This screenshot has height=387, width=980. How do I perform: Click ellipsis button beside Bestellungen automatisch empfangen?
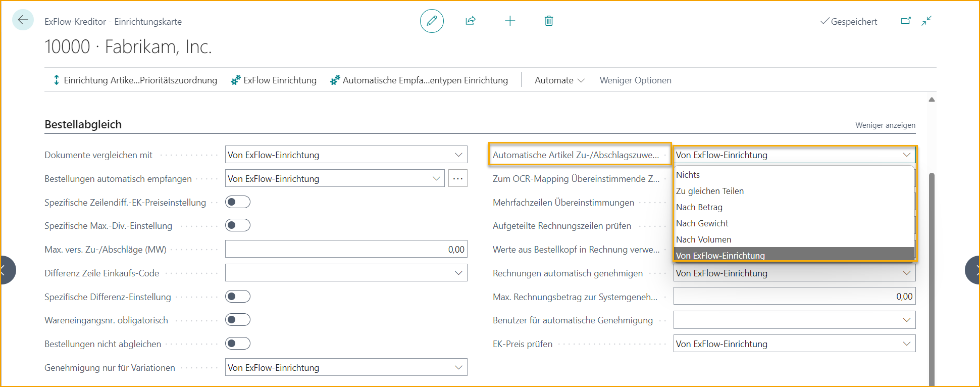pos(458,178)
